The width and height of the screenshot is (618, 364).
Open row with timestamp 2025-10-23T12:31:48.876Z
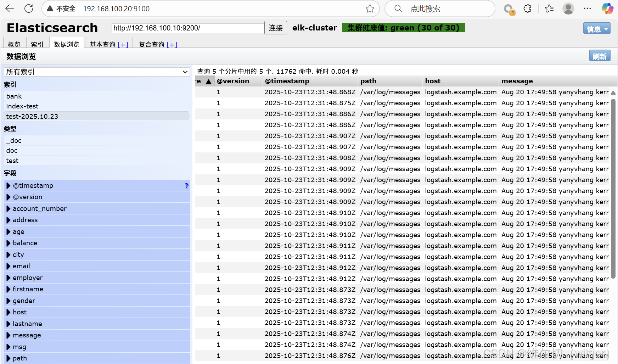tap(402, 356)
